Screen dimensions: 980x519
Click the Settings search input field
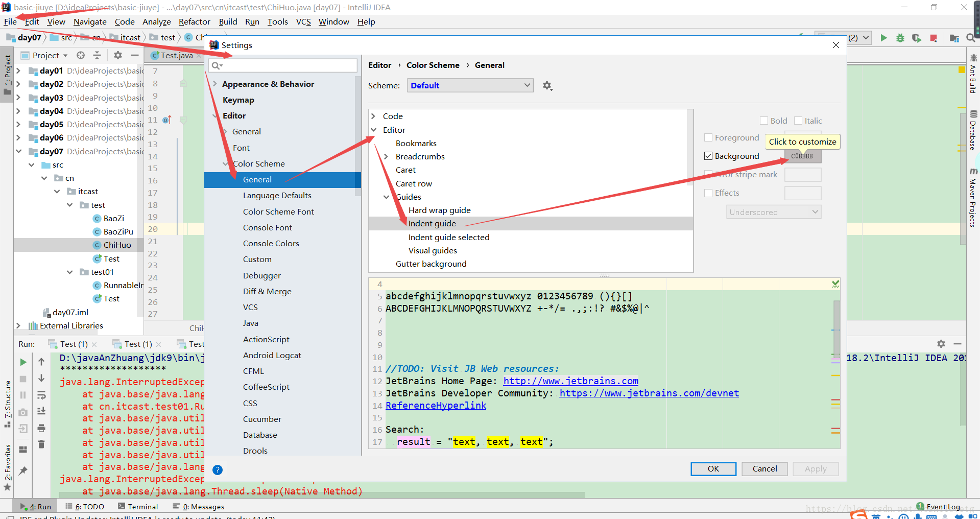[283, 65]
